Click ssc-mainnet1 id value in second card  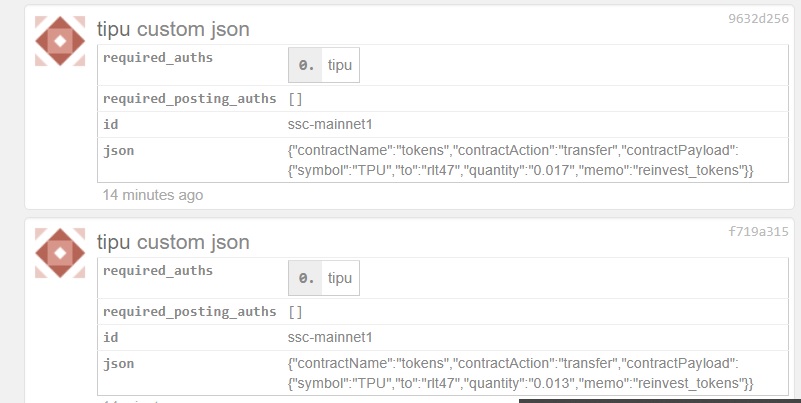tap(330, 337)
